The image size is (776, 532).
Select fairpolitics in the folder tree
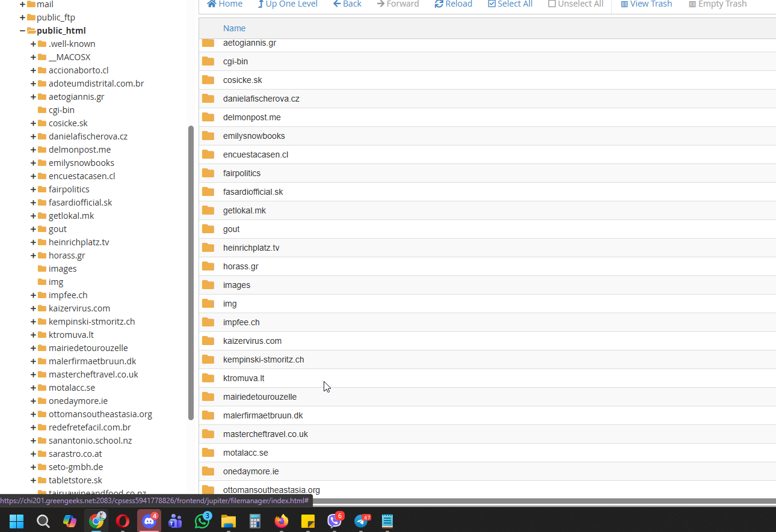(69, 189)
